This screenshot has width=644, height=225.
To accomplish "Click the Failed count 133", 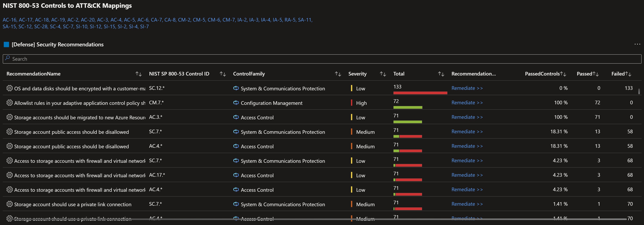I will point(629,88).
